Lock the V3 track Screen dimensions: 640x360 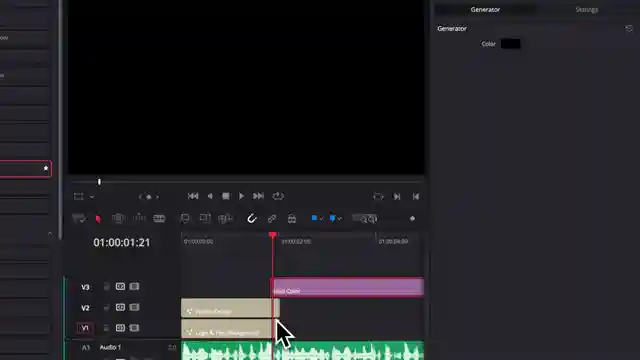[107, 287]
